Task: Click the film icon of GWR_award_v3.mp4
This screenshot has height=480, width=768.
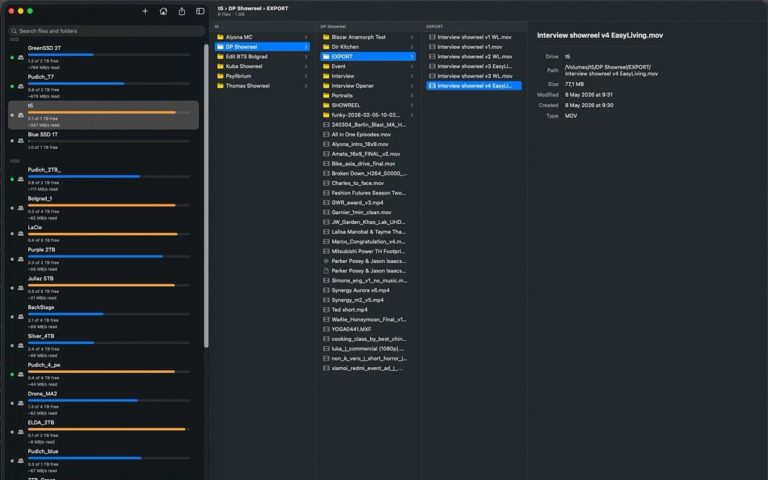Action: 326,202
